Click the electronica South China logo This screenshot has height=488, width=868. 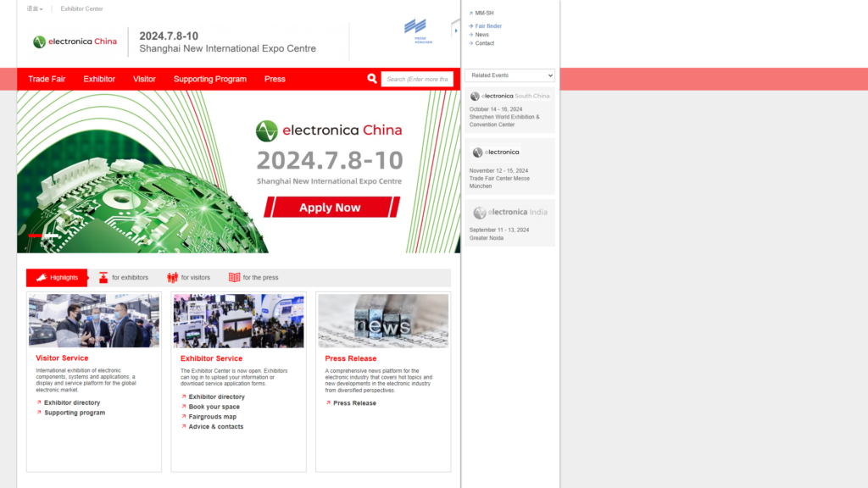509,97
